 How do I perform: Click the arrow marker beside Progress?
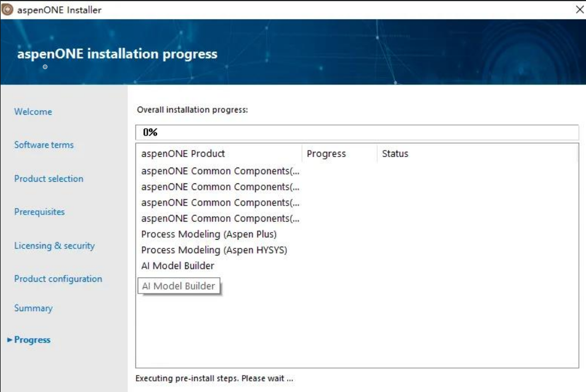10,340
